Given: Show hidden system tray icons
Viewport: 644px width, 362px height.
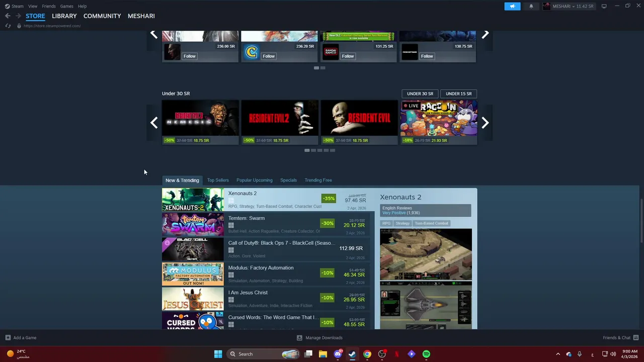Looking at the screenshot, I should click(x=557, y=354).
